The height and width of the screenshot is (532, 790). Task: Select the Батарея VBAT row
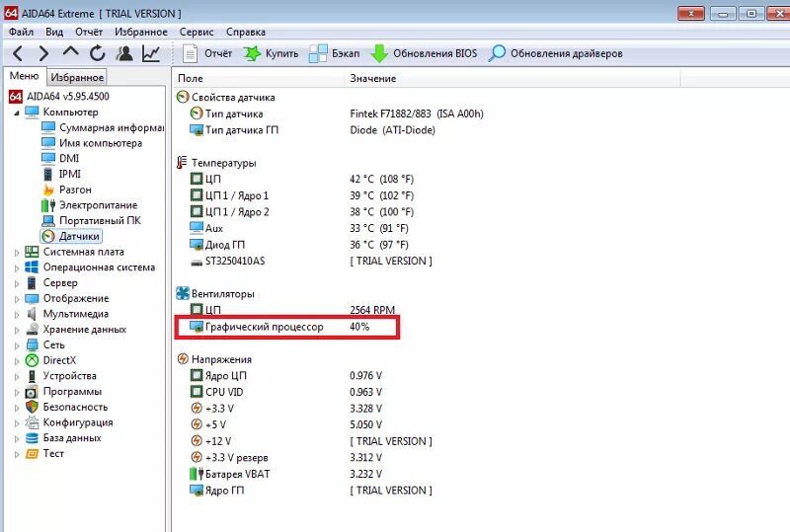pos(285,474)
